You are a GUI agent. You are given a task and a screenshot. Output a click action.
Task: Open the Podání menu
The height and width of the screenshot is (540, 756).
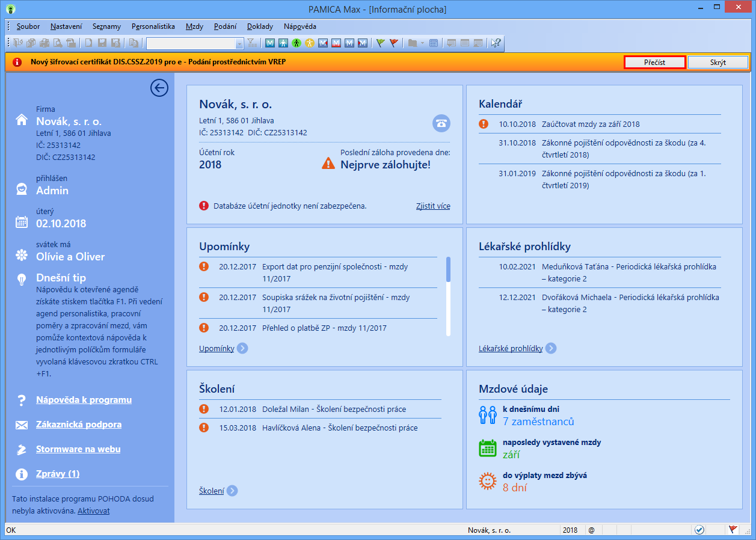(x=225, y=26)
